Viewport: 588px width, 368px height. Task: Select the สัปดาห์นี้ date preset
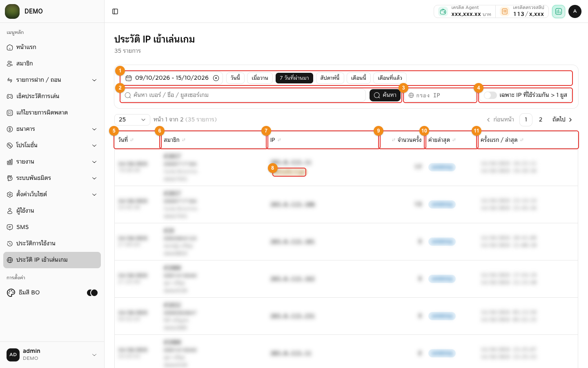click(x=330, y=78)
